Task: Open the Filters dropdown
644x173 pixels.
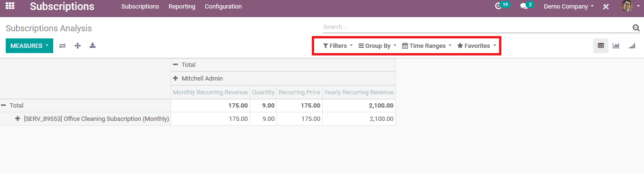Action: click(338, 46)
